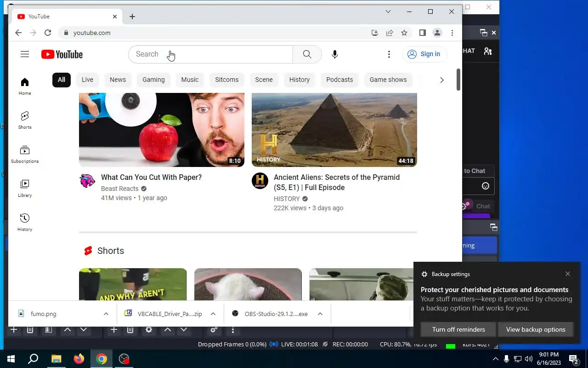Select the Music category chip
The height and width of the screenshot is (368, 588).
(x=190, y=80)
